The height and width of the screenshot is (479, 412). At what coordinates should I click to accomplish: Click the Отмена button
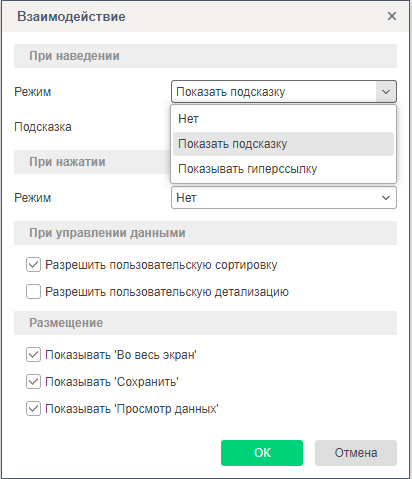[x=356, y=453]
